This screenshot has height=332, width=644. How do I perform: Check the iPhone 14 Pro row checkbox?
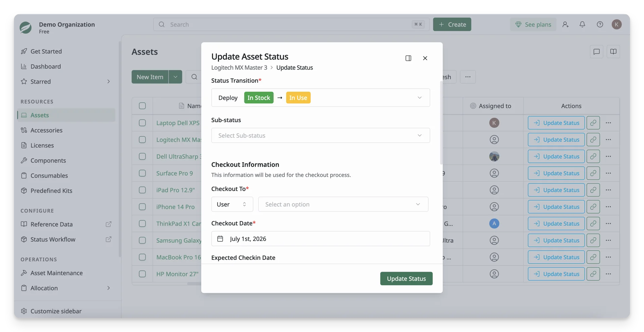pos(142,207)
